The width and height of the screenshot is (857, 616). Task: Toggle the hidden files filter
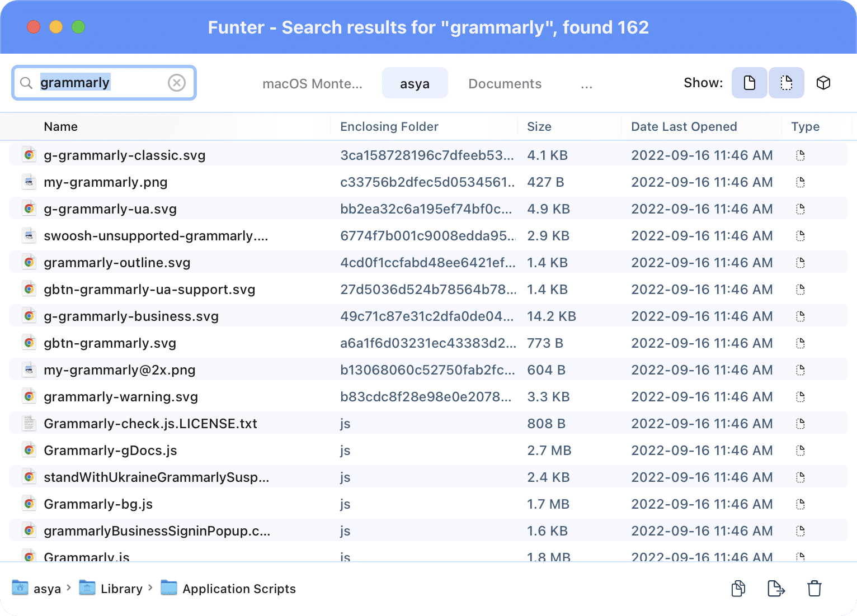click(787, 83)
